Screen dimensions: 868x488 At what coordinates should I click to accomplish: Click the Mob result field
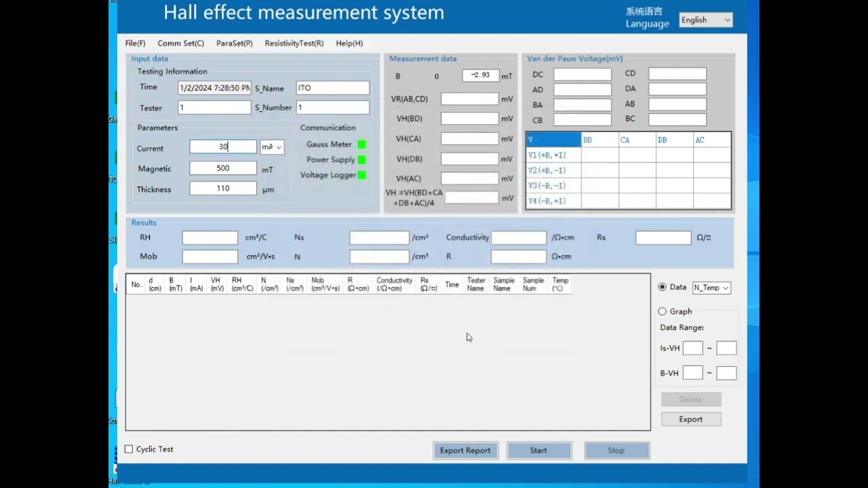pos(210,257)
